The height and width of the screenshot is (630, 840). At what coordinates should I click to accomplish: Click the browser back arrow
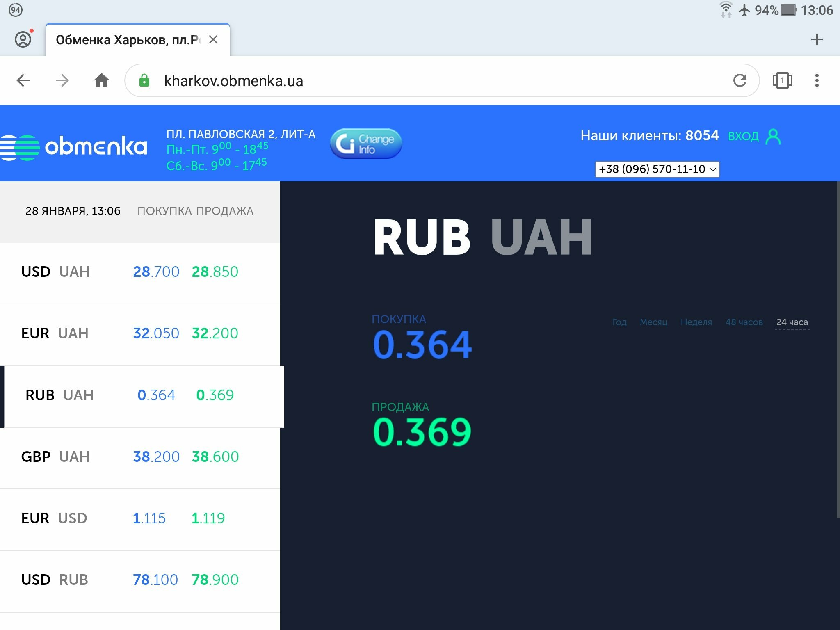point(23,80)
